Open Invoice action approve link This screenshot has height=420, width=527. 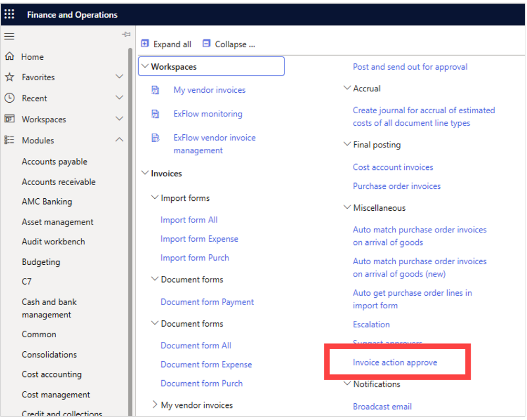395,362
